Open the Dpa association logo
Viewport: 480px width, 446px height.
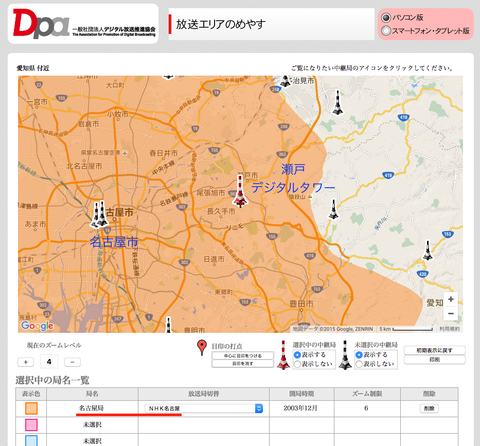pos(83,23)
